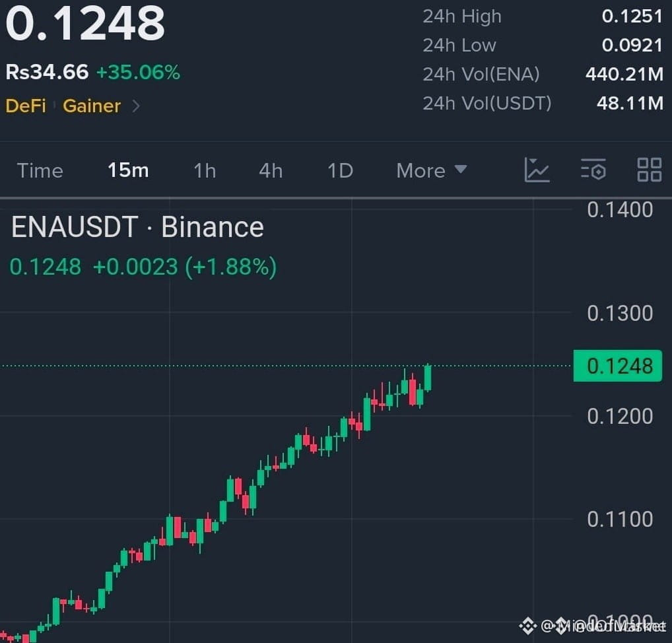Click the green 0.1248 price label

pyautogui.click(x=618, y=366)
